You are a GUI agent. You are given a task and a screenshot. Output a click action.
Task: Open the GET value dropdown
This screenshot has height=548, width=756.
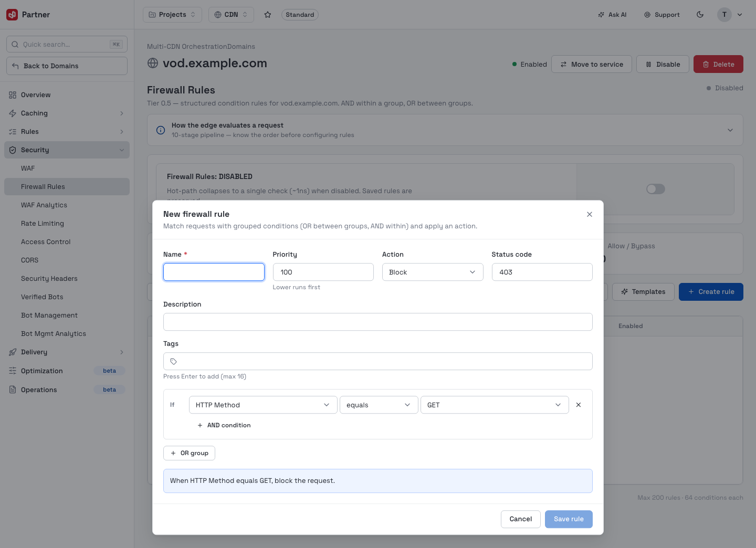(x=495, y=405)
